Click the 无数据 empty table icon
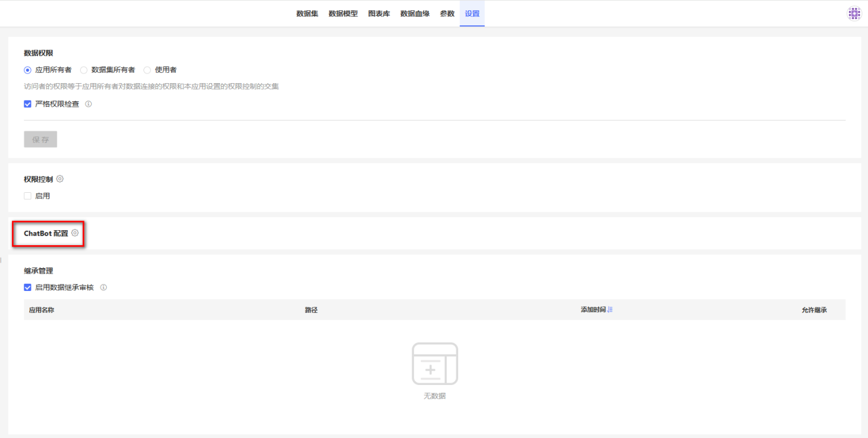868x438 pixels. point(435,364)
